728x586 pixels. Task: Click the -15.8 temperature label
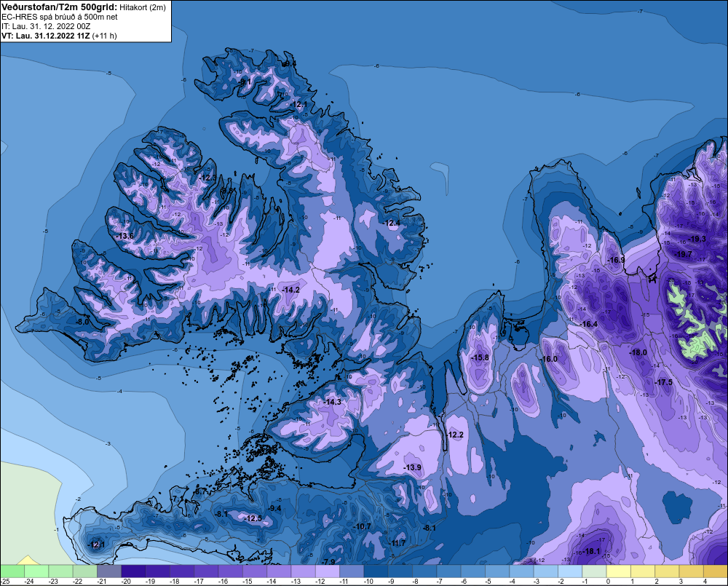pyautogui.click(x=480, y=357)
